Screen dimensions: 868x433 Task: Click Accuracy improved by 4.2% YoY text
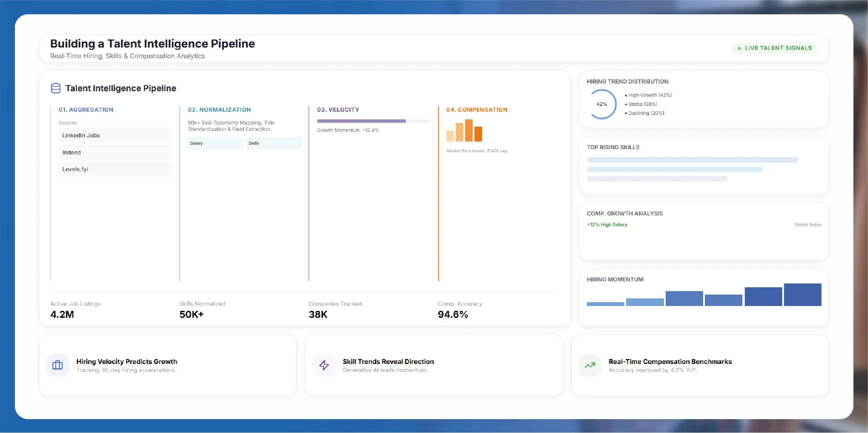point(653,370)
